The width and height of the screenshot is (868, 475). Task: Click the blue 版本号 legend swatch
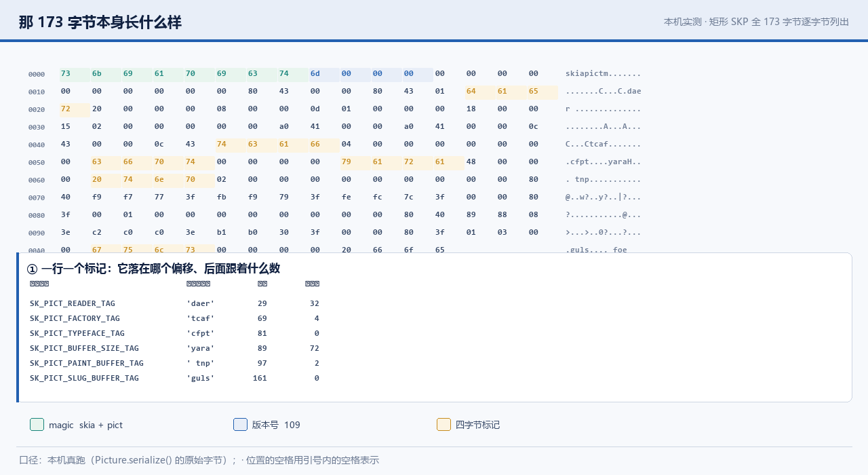(x=240, y=425)
